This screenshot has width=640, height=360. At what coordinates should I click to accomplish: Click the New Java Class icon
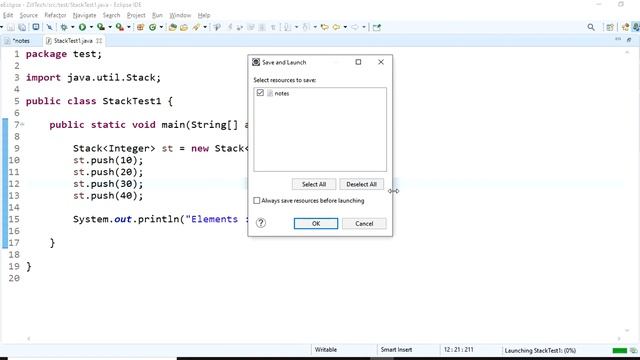tap(153, 27)
